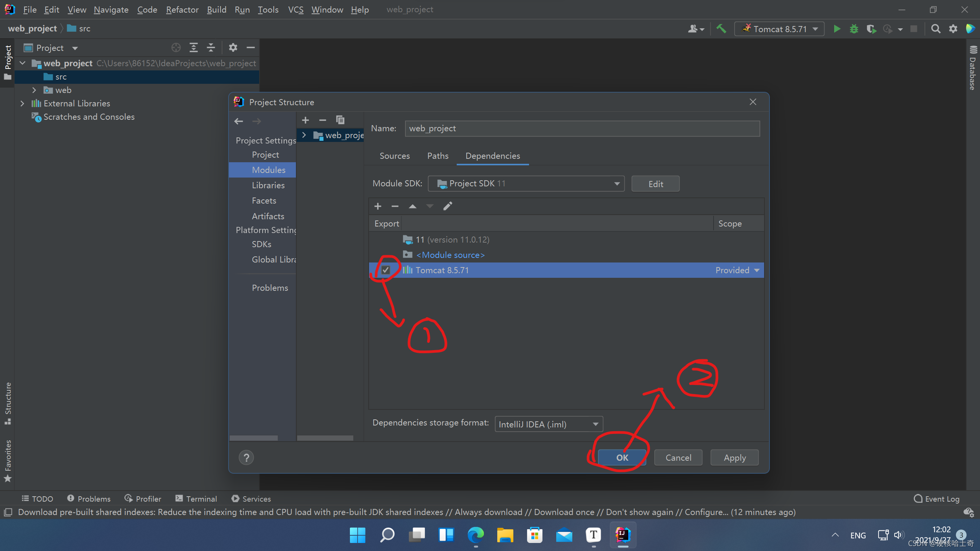Start debugging with the bug icon
This screenshot has height=551, width=980.
854,29
